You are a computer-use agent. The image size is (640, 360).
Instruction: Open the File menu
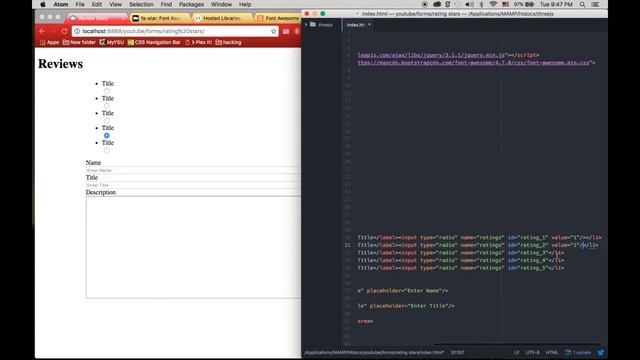coord(80,4)
